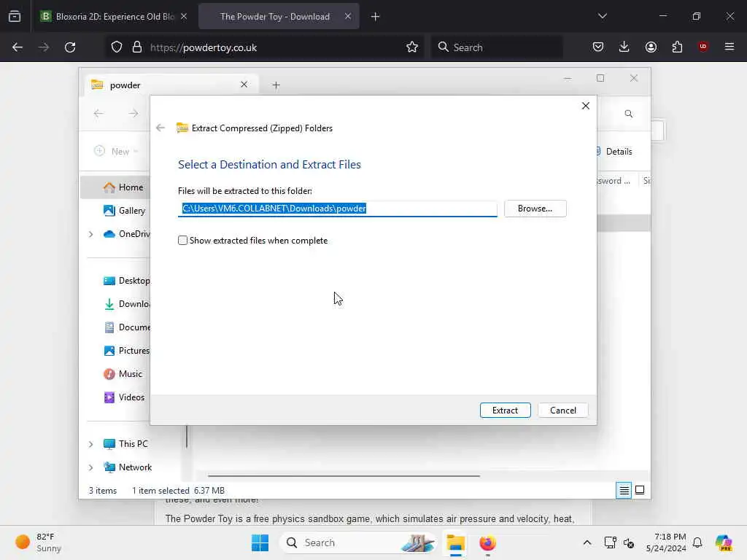Open Downloads folder in sidebar
This screenshot has height=560, width=747.
click(126, 304)
